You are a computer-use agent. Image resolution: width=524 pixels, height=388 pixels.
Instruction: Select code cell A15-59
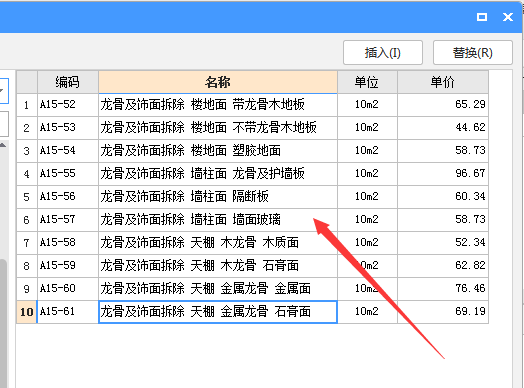68,266
